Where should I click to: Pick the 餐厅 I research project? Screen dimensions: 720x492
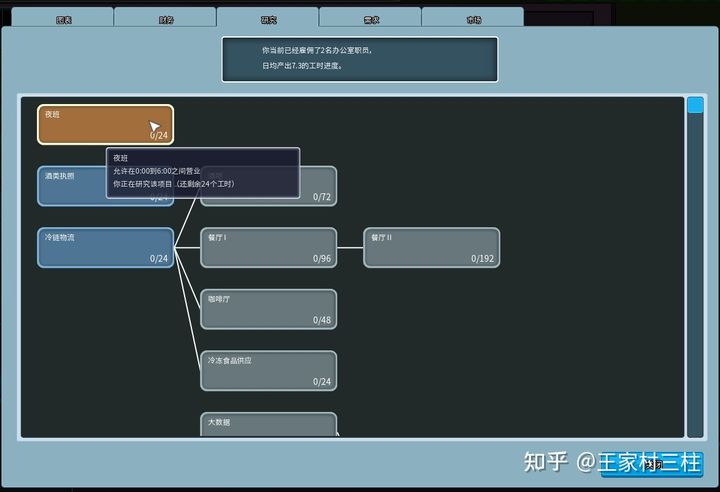268,247
